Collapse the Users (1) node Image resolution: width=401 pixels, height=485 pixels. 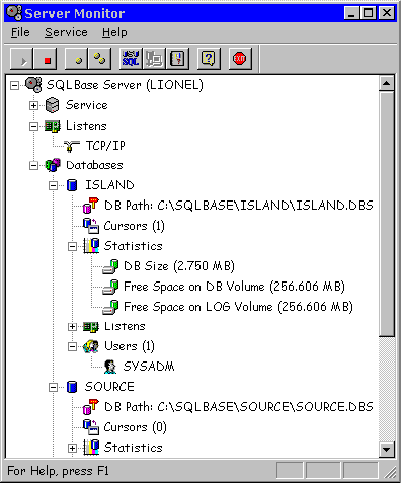pos(72,347)
